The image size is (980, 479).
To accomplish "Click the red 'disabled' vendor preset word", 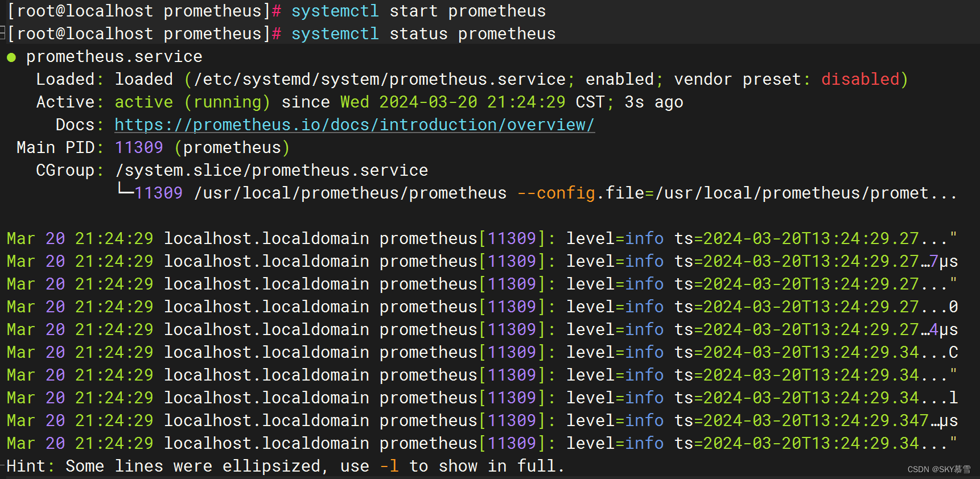I will tap(860, 79).
